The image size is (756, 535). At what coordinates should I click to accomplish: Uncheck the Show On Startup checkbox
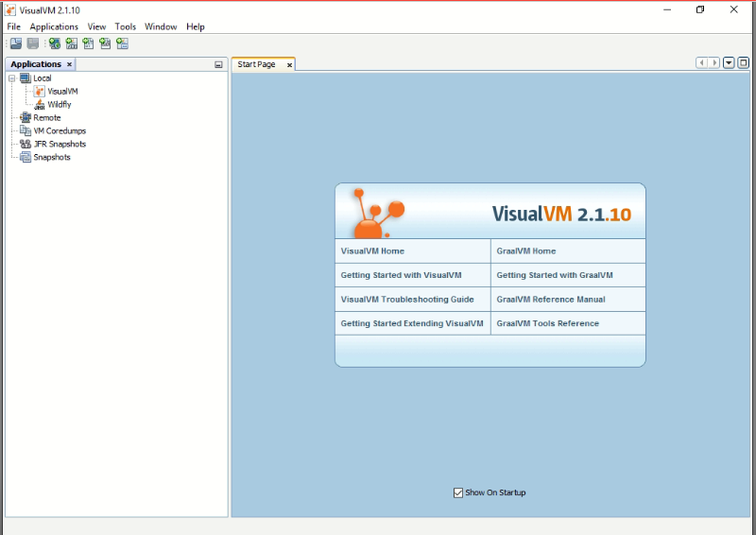tap(458, 492)
